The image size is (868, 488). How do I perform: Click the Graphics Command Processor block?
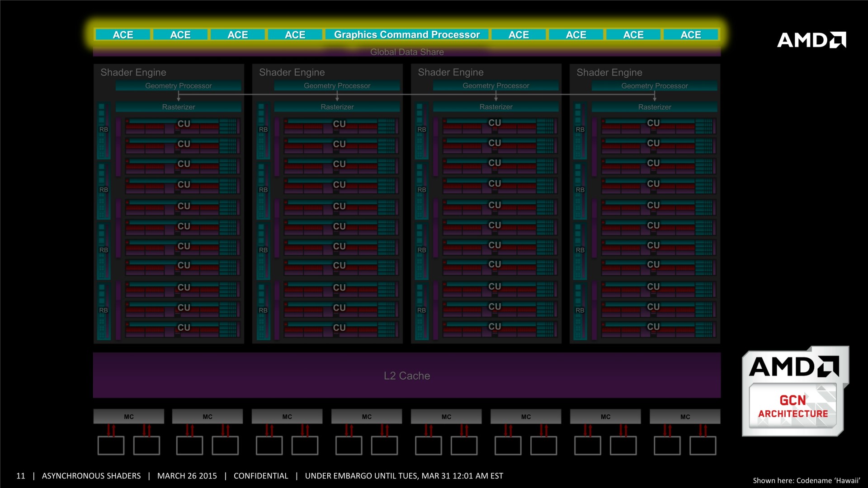click(x=406, y=35)
